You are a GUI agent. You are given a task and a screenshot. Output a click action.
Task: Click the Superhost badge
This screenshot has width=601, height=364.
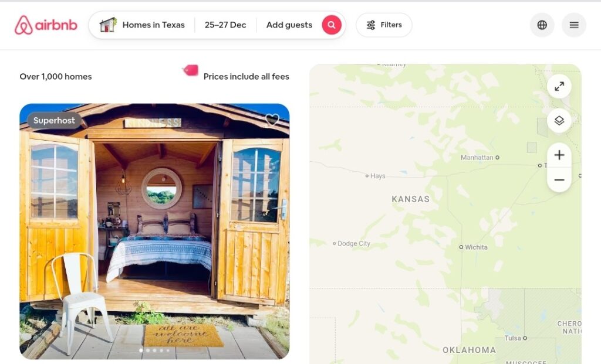pyautogui.click(x=54, y=121)
